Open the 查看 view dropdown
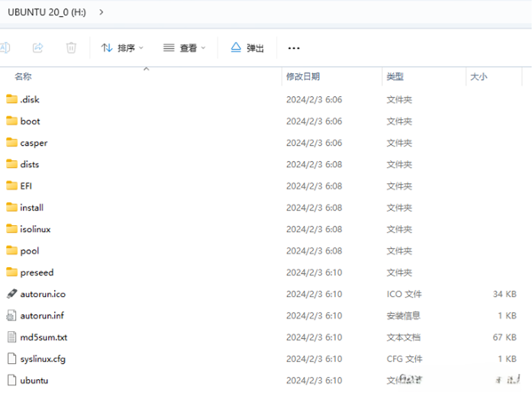The height and width of the screenshot is (396, 532). tap(184, 48)
